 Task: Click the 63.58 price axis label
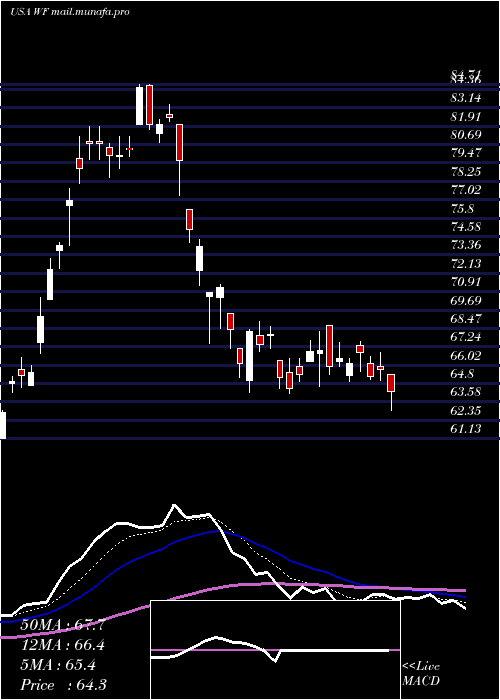(466, 392)
